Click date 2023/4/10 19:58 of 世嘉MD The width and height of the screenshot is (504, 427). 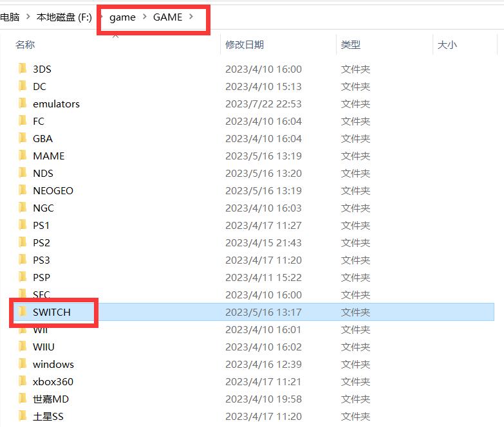click(x=263, y=399)
